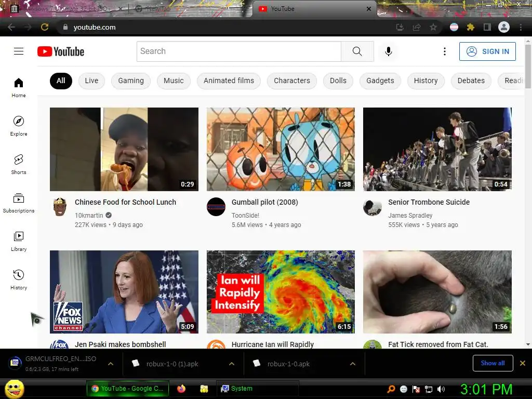This screenshot has height=399, width=532.
Task: Select the Music filter chip
Action: 174,81
